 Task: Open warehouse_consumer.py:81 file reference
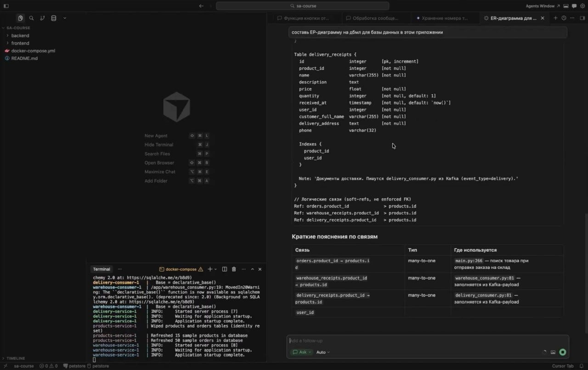click(485, 278)
